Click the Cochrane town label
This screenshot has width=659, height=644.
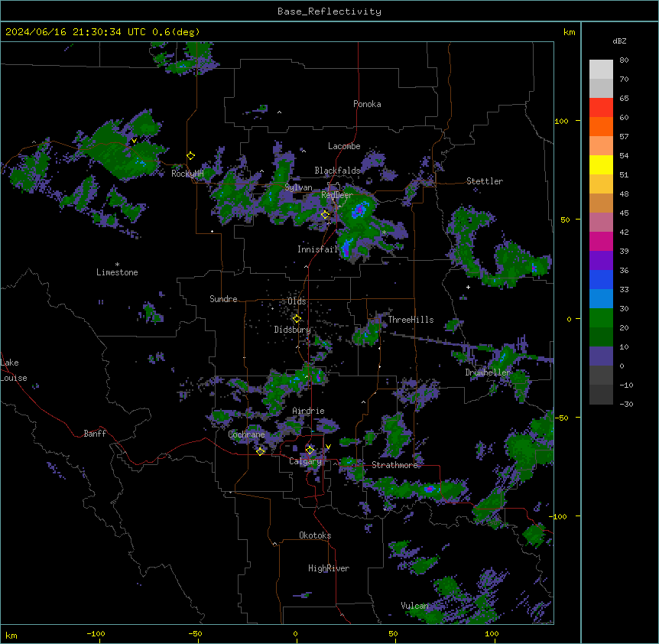[246, 434]
